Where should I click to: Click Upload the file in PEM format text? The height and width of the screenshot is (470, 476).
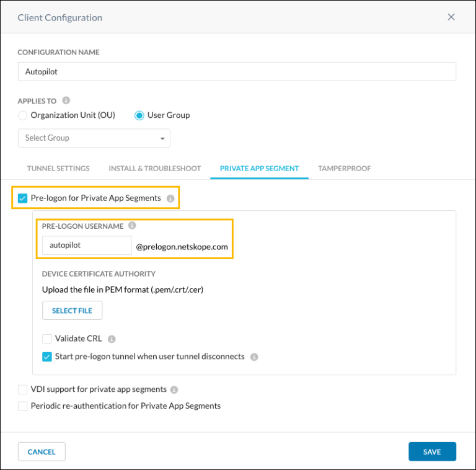(x=123, y=290)
